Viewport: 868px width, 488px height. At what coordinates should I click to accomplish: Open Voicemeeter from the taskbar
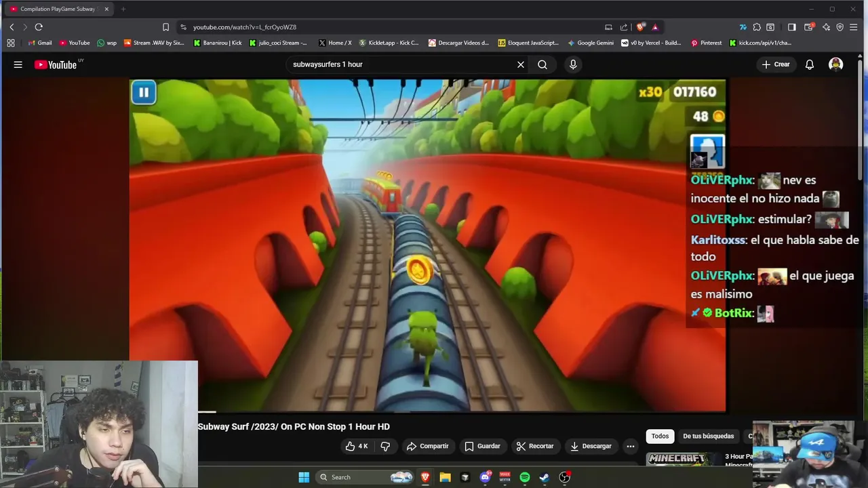point(505,477)
